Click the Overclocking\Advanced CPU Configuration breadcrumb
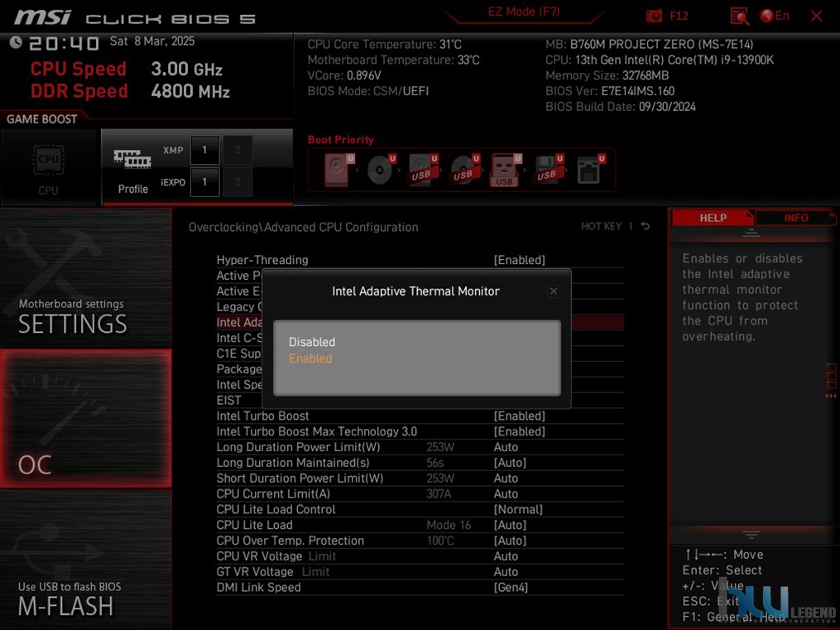This screenshot has height=630, width=840. 303,227
